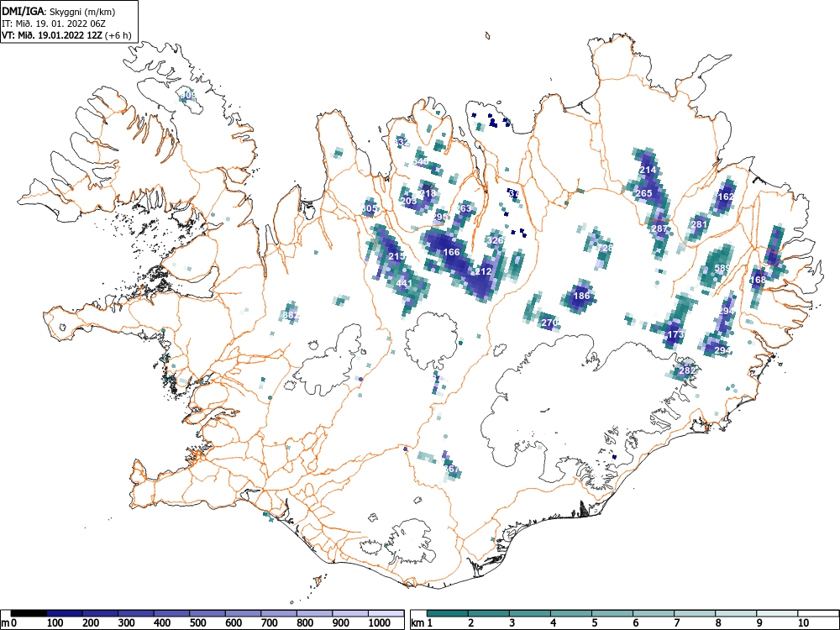Screen dimensions: 840x630
Task: Click the map value '162'
Action: (x=726, y=197)
